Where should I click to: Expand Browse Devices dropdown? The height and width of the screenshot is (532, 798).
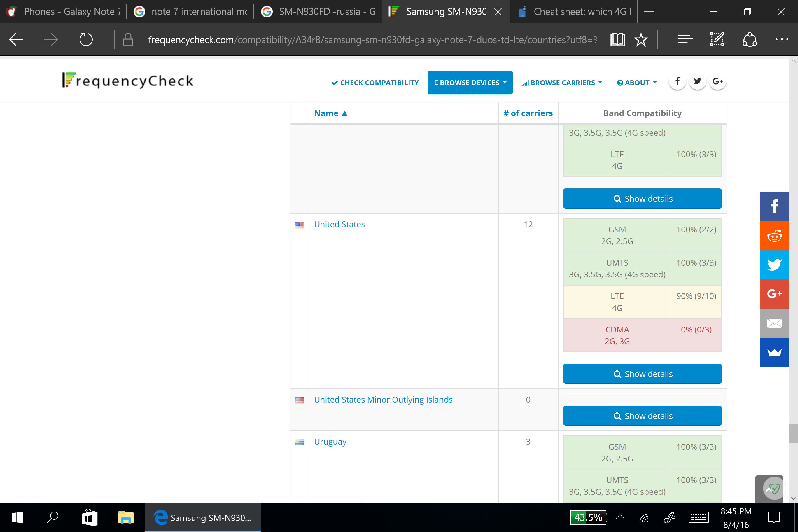click(x=470, y=83)
